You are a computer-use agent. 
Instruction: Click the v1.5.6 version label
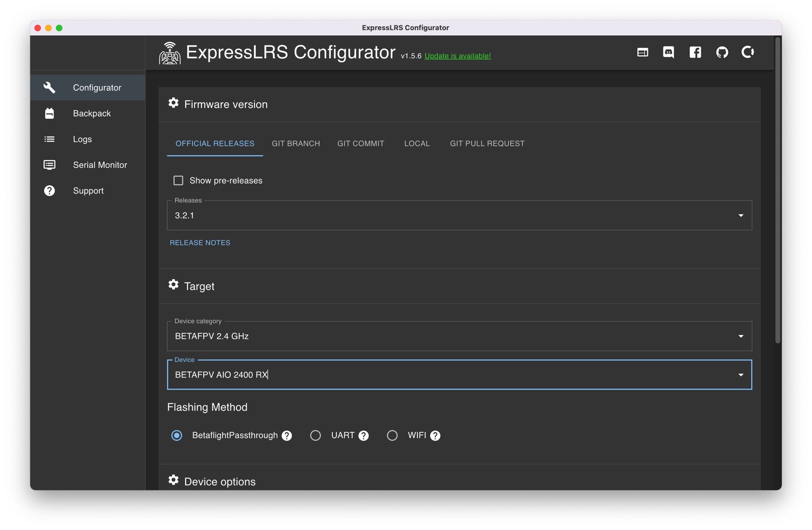(411, 56)
